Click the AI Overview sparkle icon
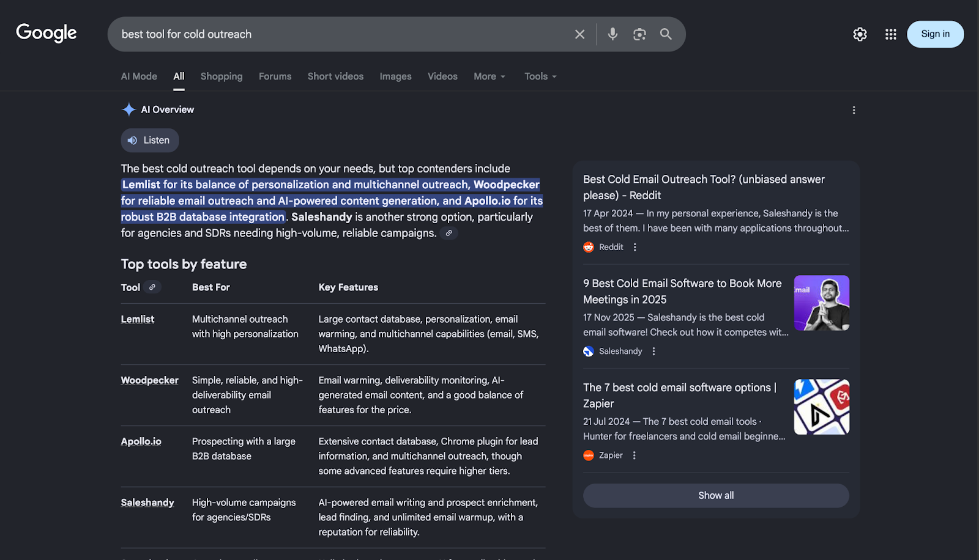 coord(128,109)
